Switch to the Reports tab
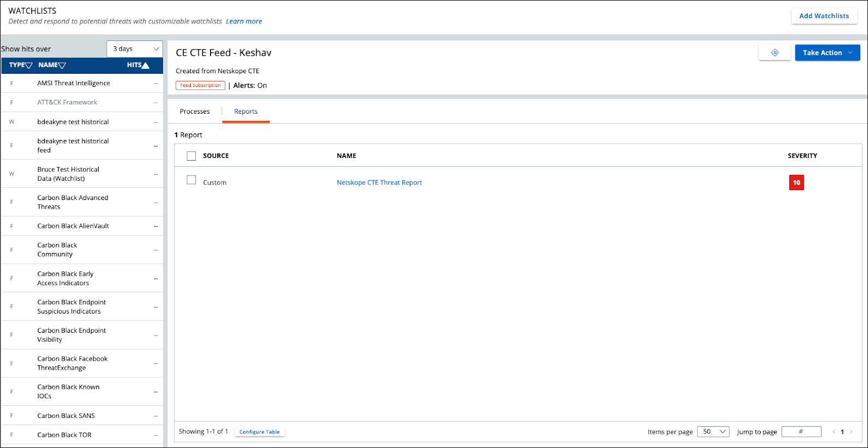 [246, 111]
